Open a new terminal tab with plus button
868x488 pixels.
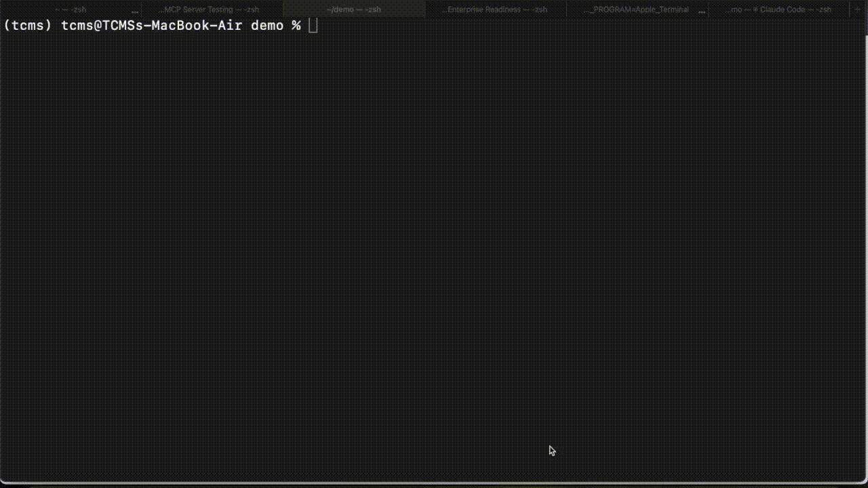pyautogui.click(x=859, y=9)
